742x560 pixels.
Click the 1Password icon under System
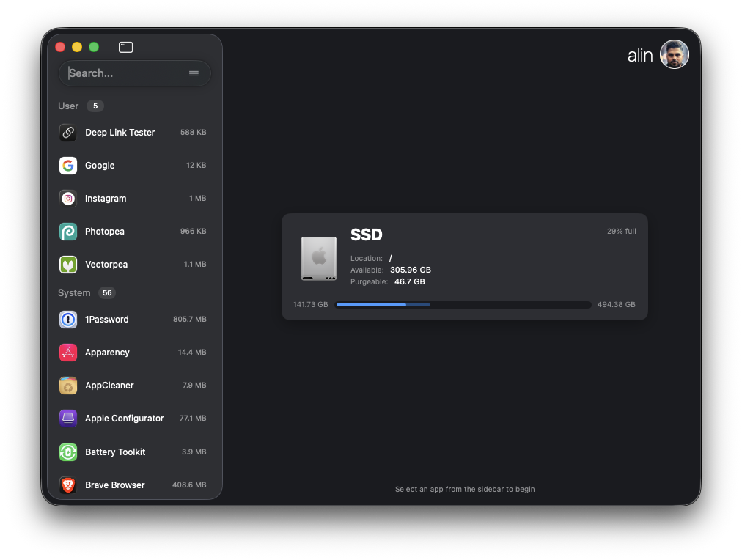coord(67,319)
